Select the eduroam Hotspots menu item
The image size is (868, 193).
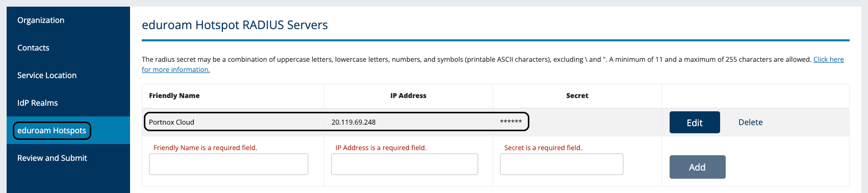(x=52, y=131)
